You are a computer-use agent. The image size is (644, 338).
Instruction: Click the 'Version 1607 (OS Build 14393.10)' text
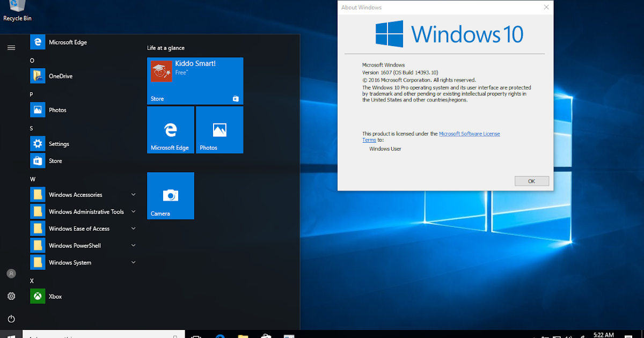400,72
